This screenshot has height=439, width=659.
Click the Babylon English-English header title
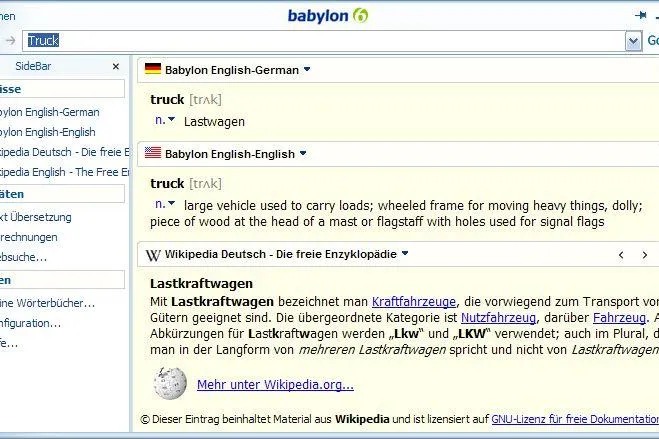pyautogui.click(x=230, y=154)
